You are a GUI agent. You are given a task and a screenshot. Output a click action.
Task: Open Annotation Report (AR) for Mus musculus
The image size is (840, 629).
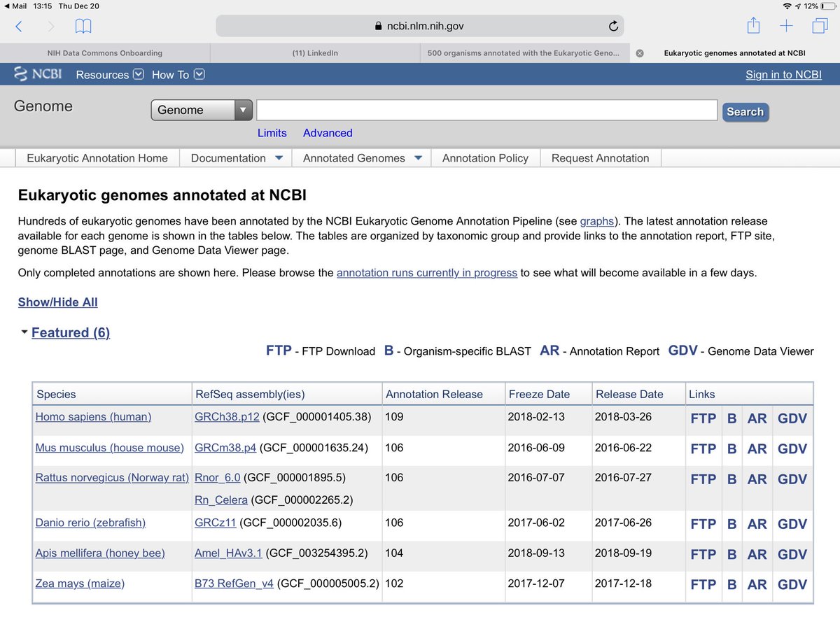[x=757, y=449]
